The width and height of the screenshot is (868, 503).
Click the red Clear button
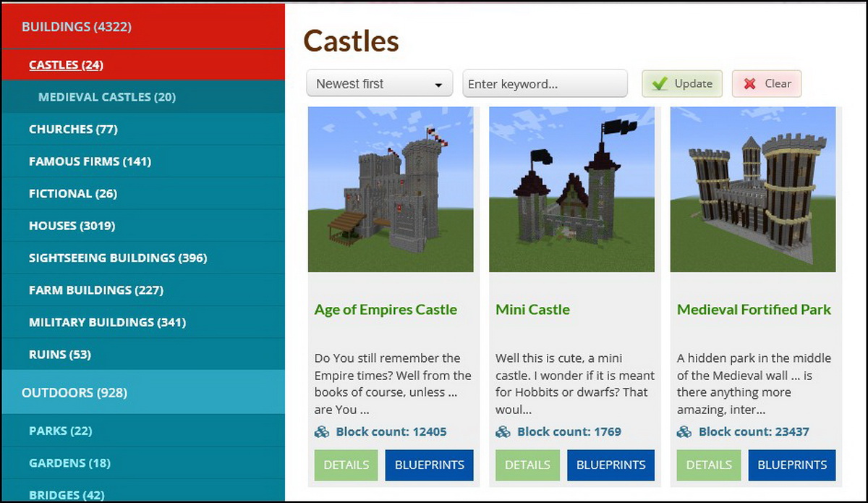(x=767, y=83)
